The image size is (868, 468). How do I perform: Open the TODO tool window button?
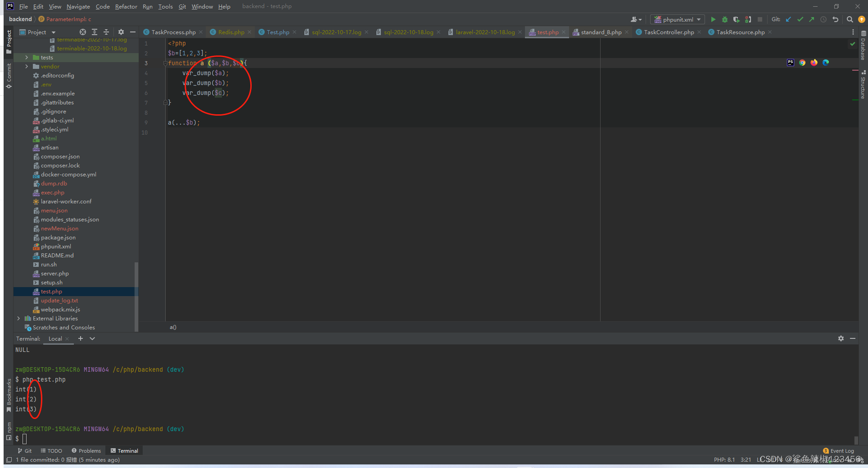51,451
